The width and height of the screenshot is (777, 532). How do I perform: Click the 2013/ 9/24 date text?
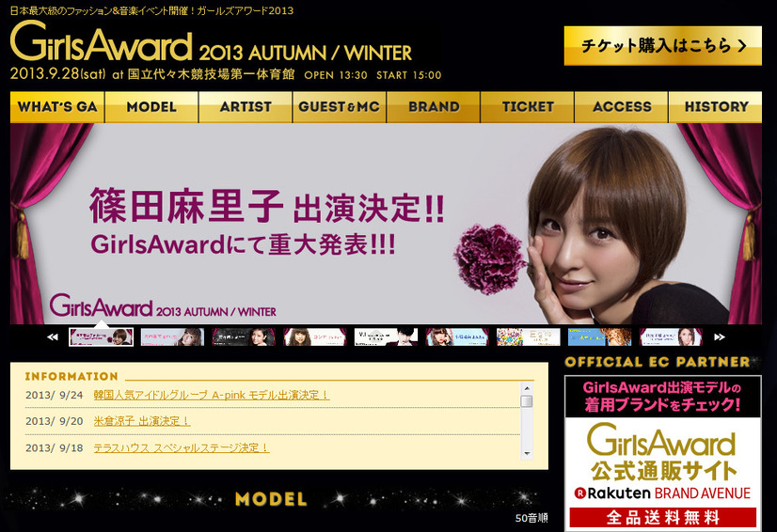click(x=54, y=396)
